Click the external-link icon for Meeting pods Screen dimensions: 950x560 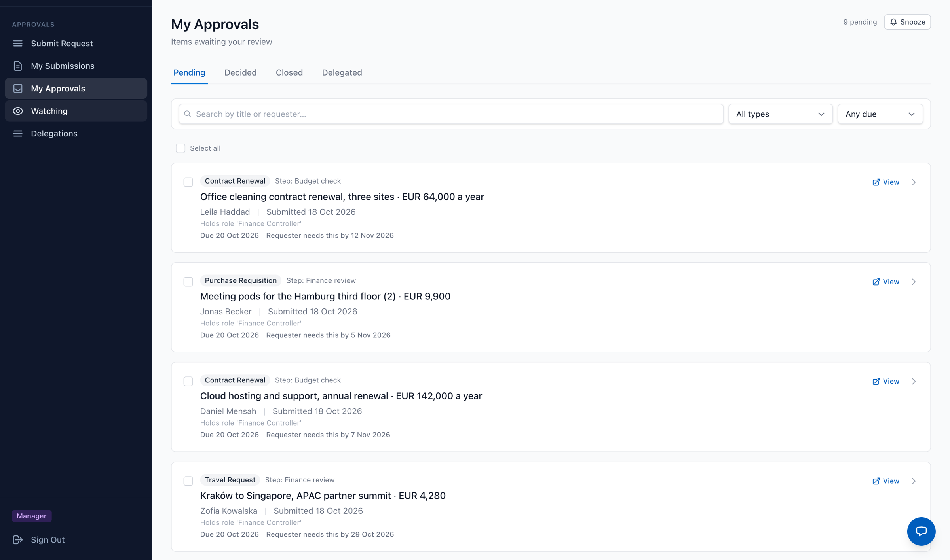coord(876,282)
